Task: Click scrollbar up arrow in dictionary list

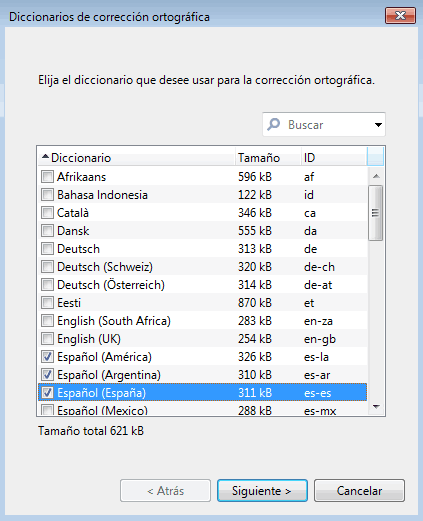Action: click(x=376, y=176)
